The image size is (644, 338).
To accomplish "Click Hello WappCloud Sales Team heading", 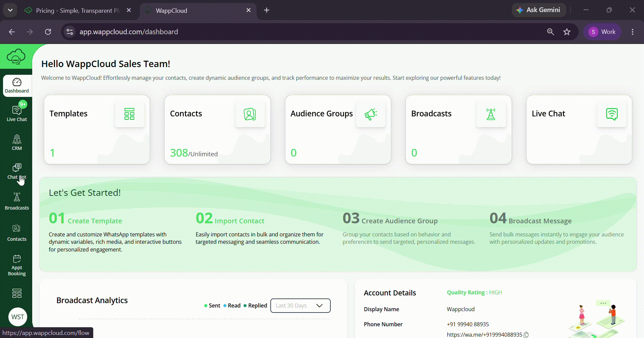I will [x=106, y=64].
